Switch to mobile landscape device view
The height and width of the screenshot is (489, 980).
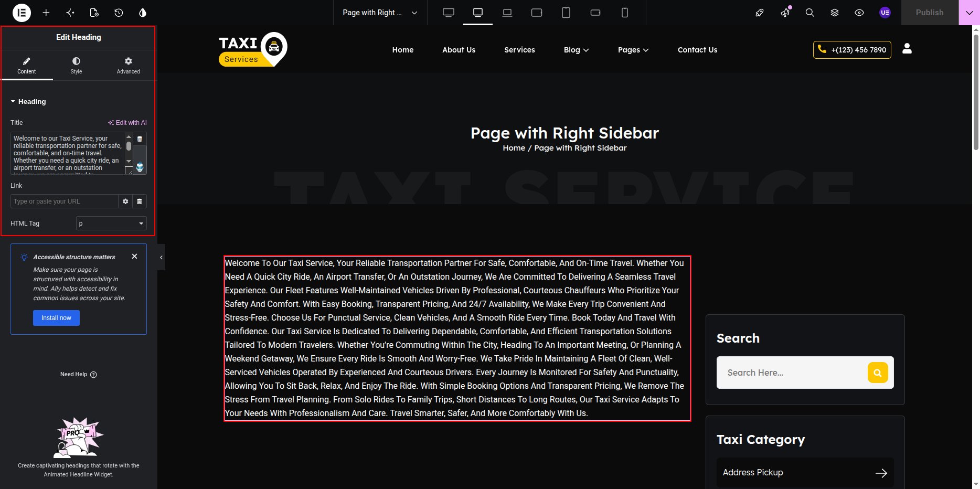tap(595, 13)
